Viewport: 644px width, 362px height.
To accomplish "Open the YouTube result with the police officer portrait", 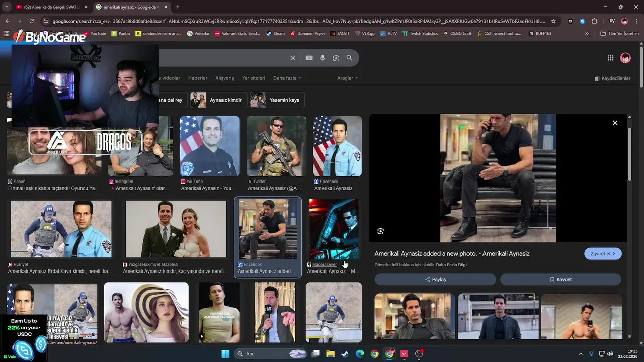I will coord(210,146).
